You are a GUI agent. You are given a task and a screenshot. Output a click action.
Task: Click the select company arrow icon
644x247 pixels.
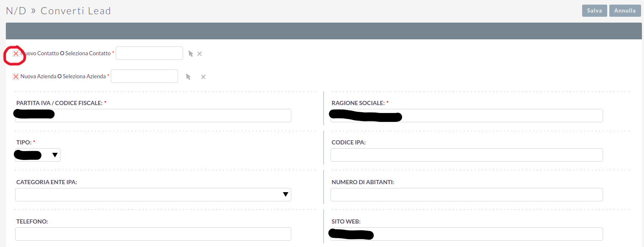pos(188,77)
